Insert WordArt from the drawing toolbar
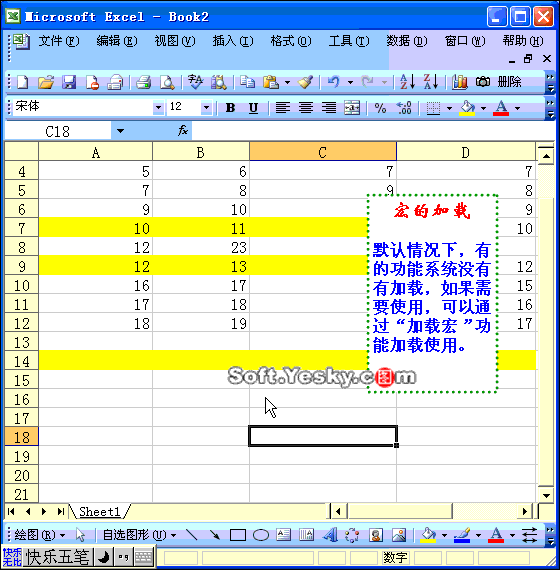560x570 pixels. [x=330, y=535]
